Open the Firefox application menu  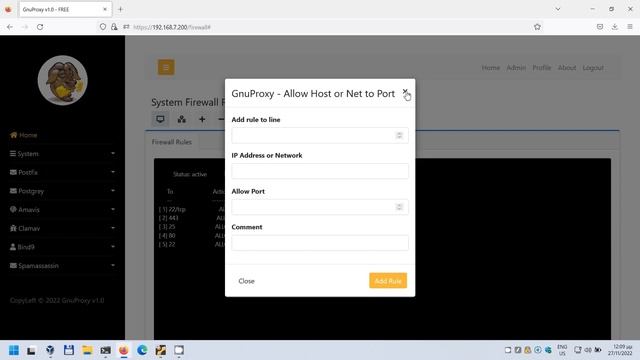click(x=630, y=27)
